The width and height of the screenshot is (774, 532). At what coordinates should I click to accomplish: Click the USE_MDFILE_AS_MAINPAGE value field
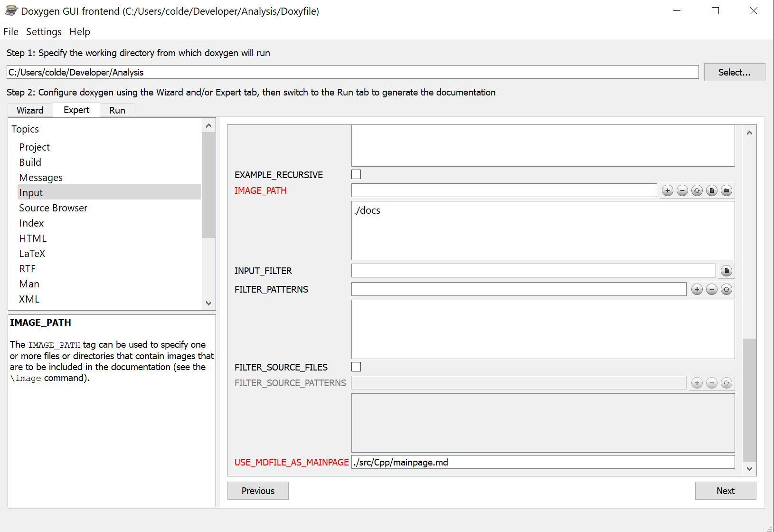(543, 462)
